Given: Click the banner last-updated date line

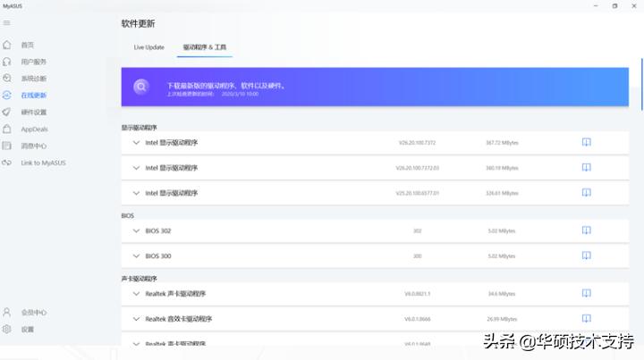Looking at the screenshot, I should [x=213, y=95].
